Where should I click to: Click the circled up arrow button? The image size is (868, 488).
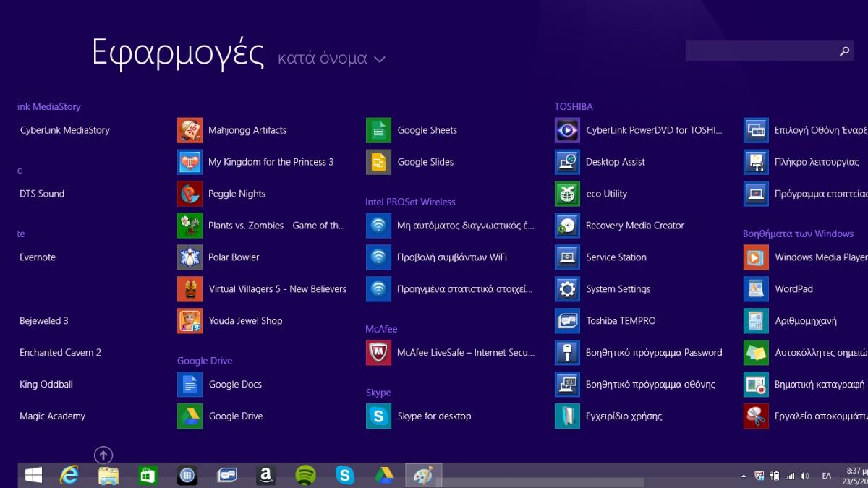(x=103, y=455)
